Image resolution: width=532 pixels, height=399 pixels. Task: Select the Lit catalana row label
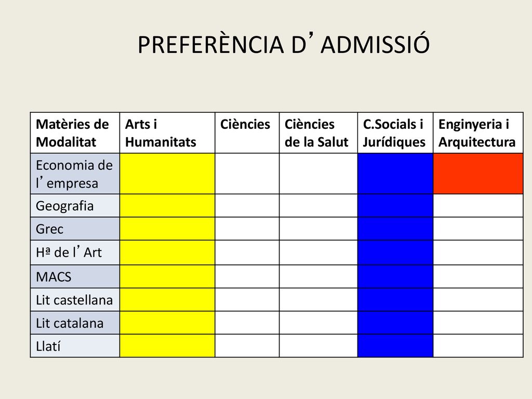[x=75, y=323]
